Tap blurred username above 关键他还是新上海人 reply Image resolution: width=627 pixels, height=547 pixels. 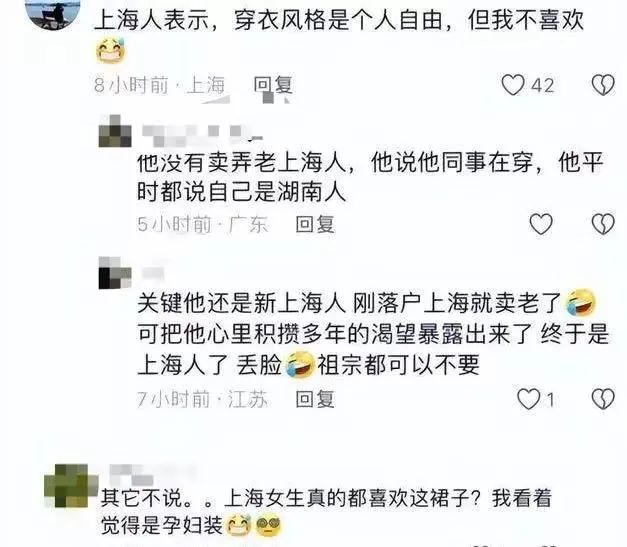[153, 274]
